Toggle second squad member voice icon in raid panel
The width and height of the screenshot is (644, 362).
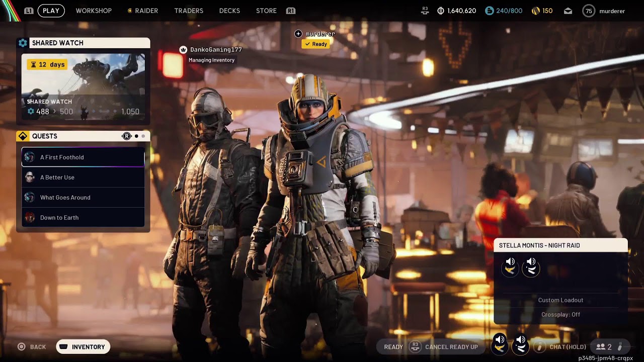pyautogui.click(x=531, y=267)
